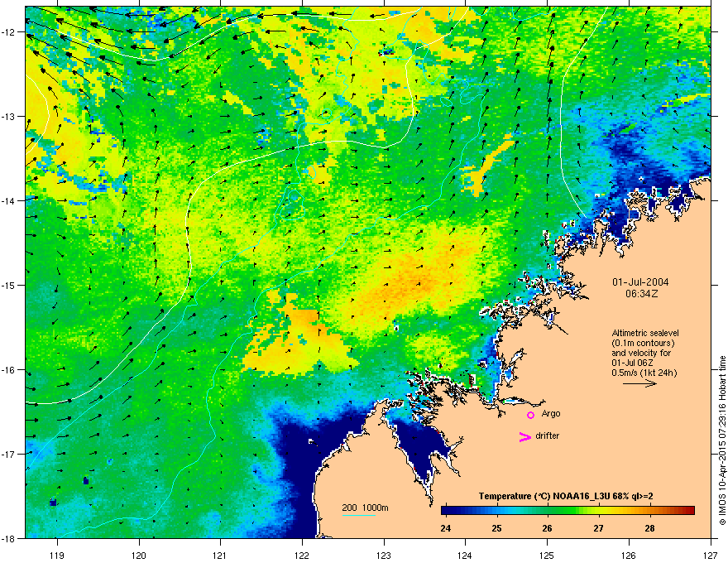Click the longitude axis label '125'
The width and height of the screenshot is (728, 563).
[x=547, y=555]
